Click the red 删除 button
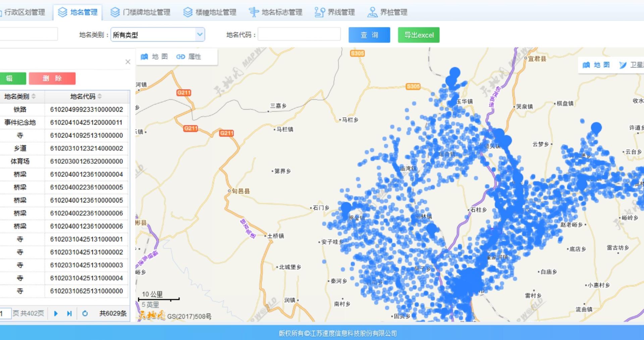The height and width of the screenshot is (340, 644). tap(52, 79)
